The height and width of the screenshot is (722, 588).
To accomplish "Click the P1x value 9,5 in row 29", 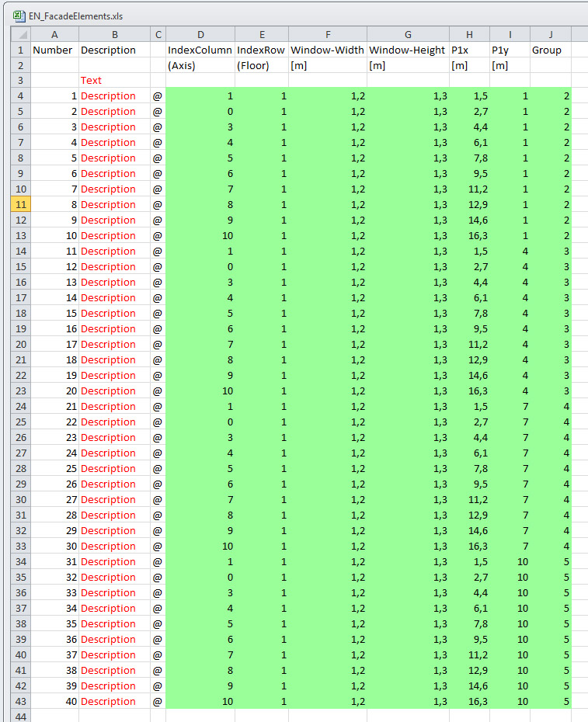I will click(469, 484).
